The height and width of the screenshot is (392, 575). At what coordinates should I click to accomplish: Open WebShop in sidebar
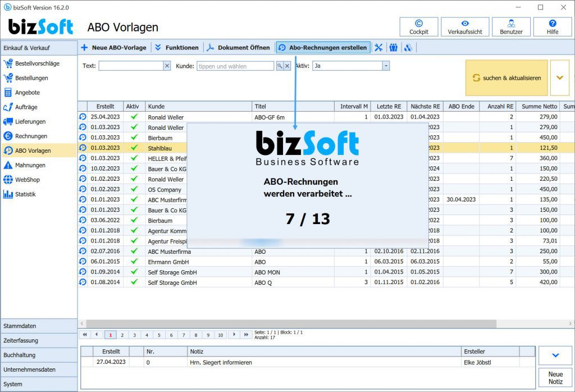click(38, 180)
